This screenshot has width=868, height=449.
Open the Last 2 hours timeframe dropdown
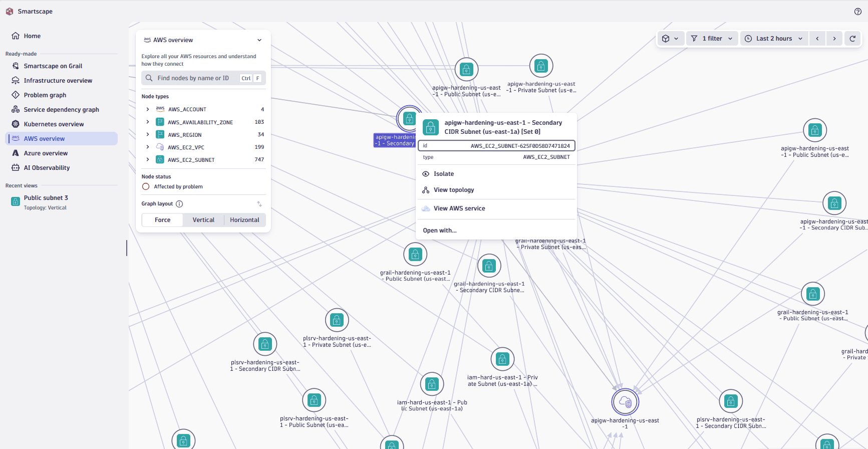[774, 39]
